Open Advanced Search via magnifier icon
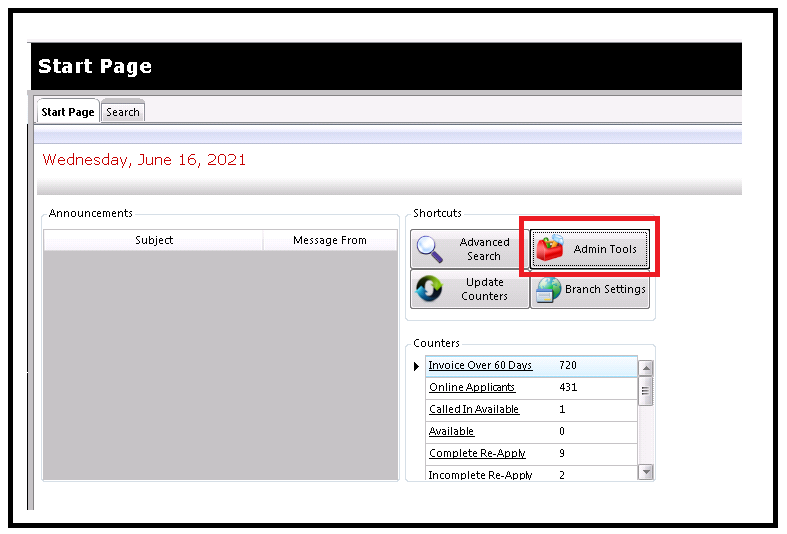This screenshot has height=534, width=787. click(x=432, y=249)
